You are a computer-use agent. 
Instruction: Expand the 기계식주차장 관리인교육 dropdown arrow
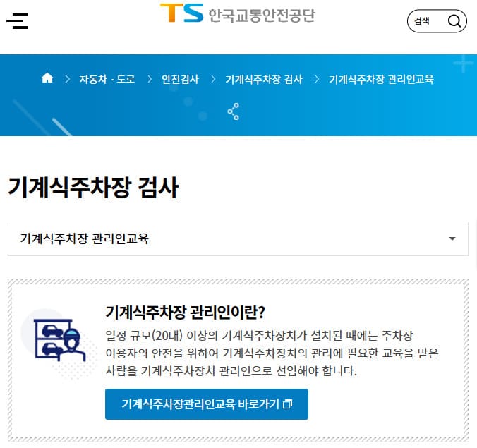(452, 238)
